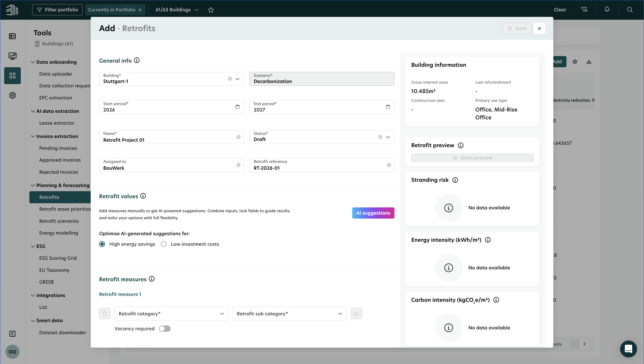Open the Retrofit category dropdown

(x=171, y=313)
